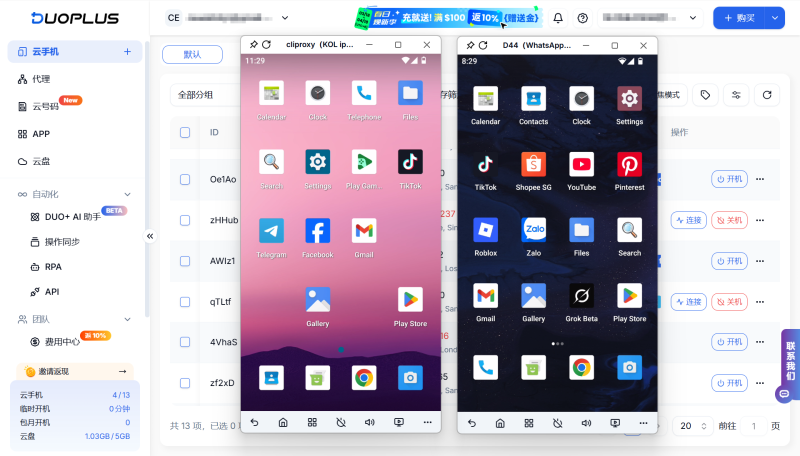
Task: Launch Facebook in the cliproxy phone window
Action: [x=317, y=231]
